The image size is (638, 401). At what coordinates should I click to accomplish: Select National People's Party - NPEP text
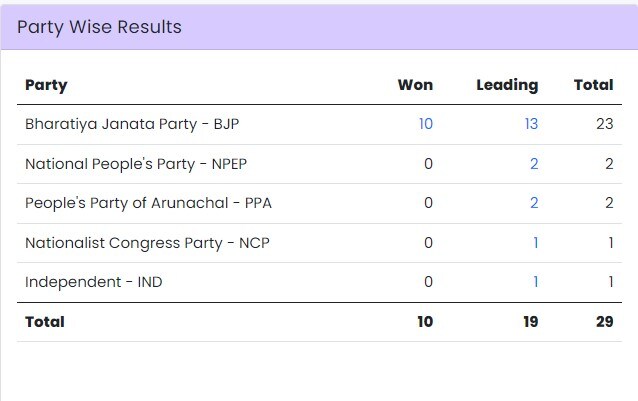(136, 163)
